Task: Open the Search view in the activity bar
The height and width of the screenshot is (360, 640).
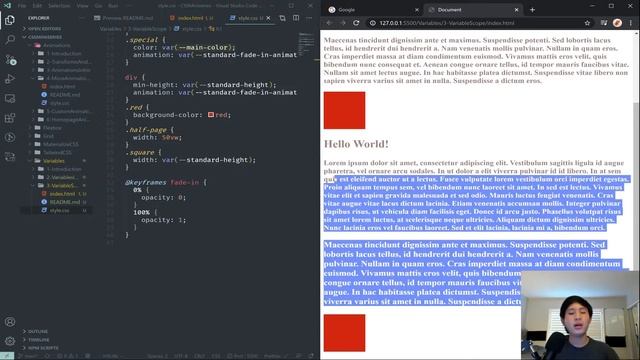Action: coord(10,40)
